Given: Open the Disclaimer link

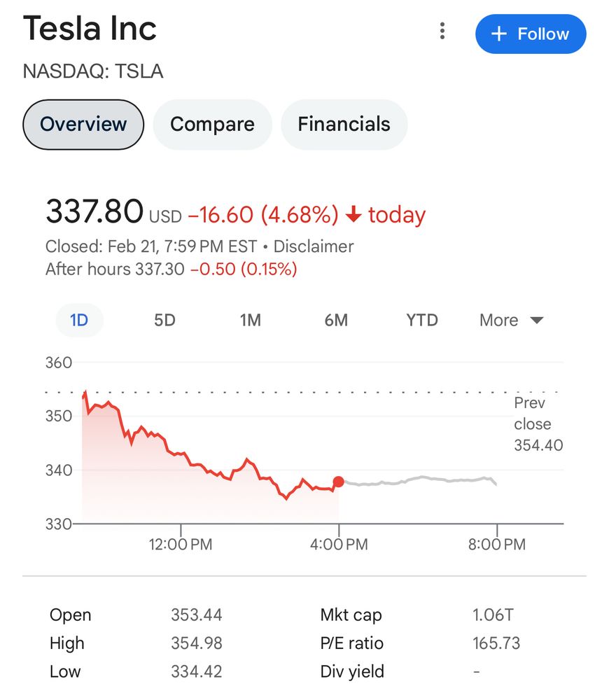Looking at the screenshot, I should click(x=313, y=246).
